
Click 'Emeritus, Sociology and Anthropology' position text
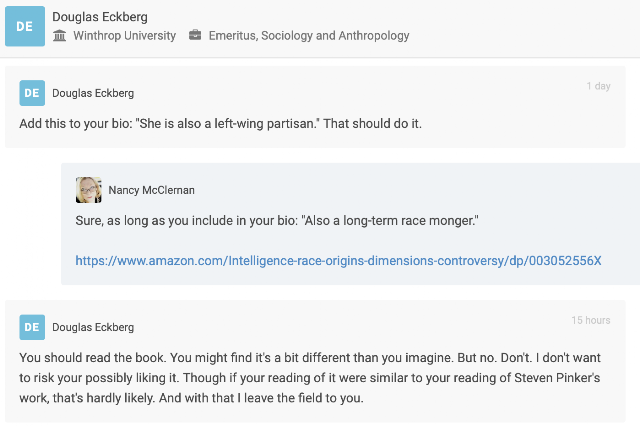pyautogui.click(x=309, y=36)
